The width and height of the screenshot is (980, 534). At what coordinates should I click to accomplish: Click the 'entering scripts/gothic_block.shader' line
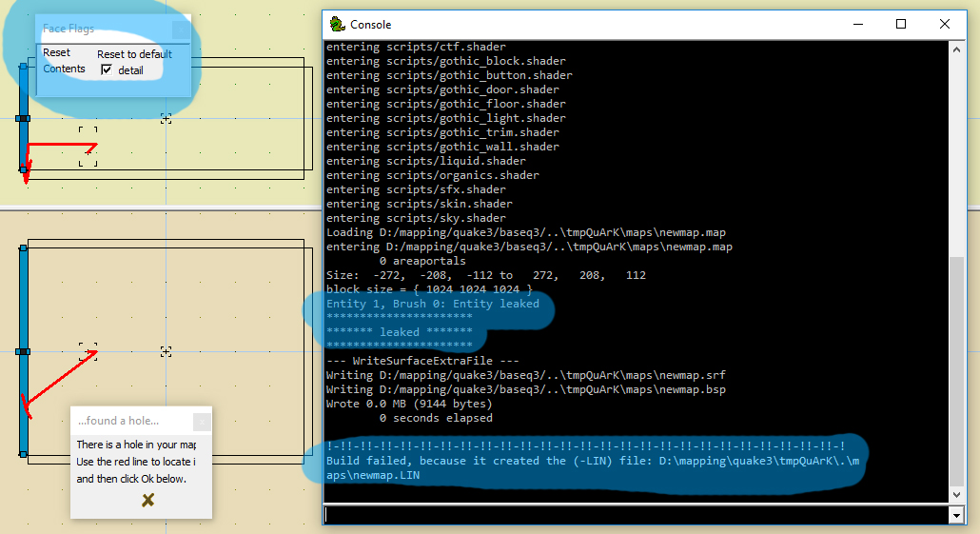(445, 61)
